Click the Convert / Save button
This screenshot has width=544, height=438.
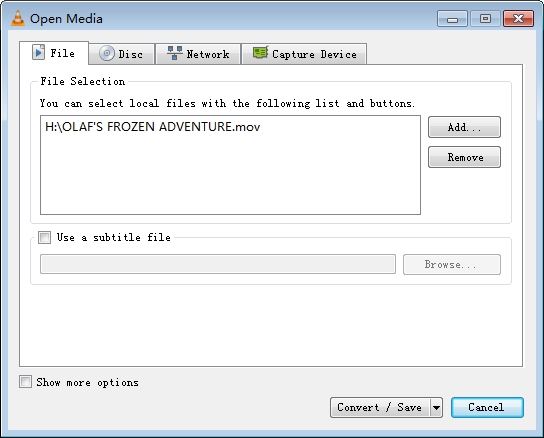point(380,407)
